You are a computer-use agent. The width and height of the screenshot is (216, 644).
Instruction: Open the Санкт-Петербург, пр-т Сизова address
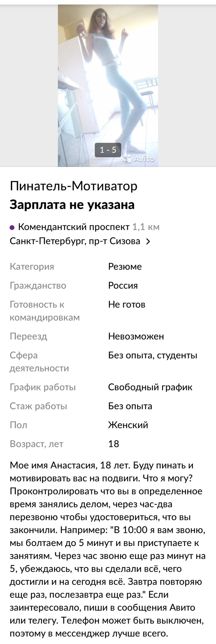(75, 241)
